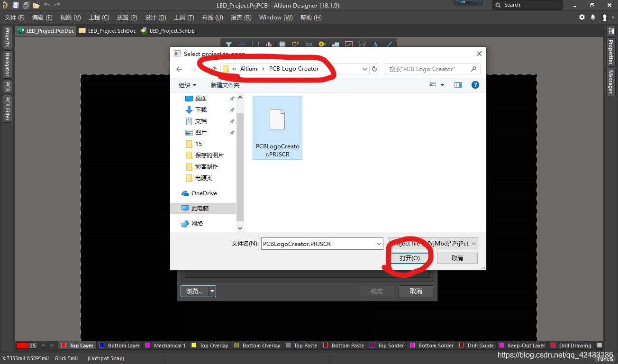Click the yellow Top Overlay color swatch
618x364 pixels.
193,346
